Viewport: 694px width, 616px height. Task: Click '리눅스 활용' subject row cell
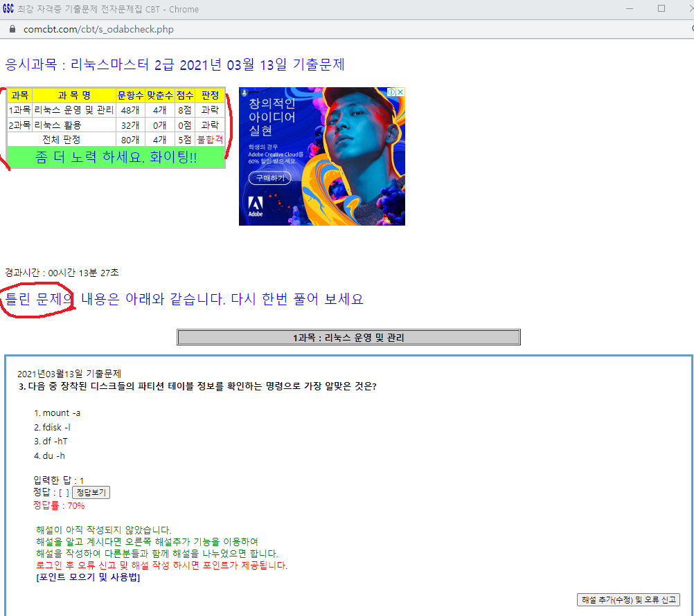pos(74,125)
